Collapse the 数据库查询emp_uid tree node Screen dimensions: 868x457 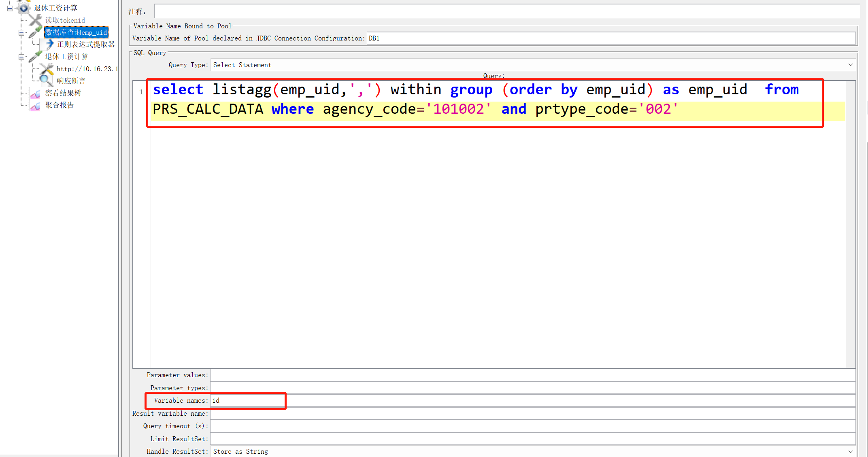pos(21,32)
